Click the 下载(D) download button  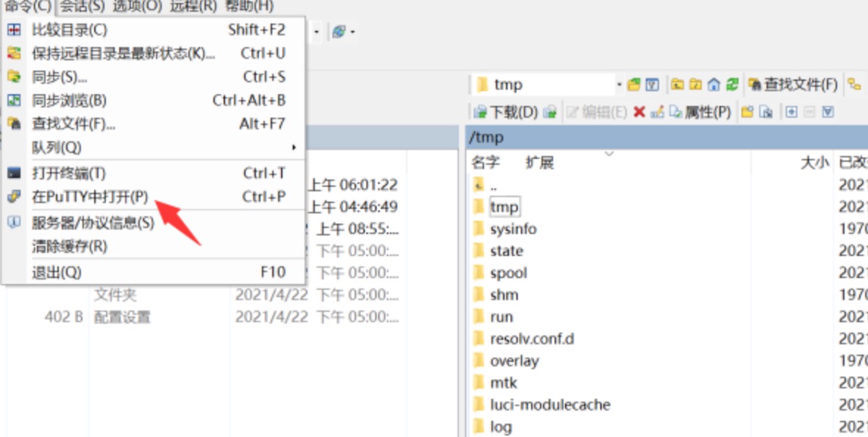point(505,113)
